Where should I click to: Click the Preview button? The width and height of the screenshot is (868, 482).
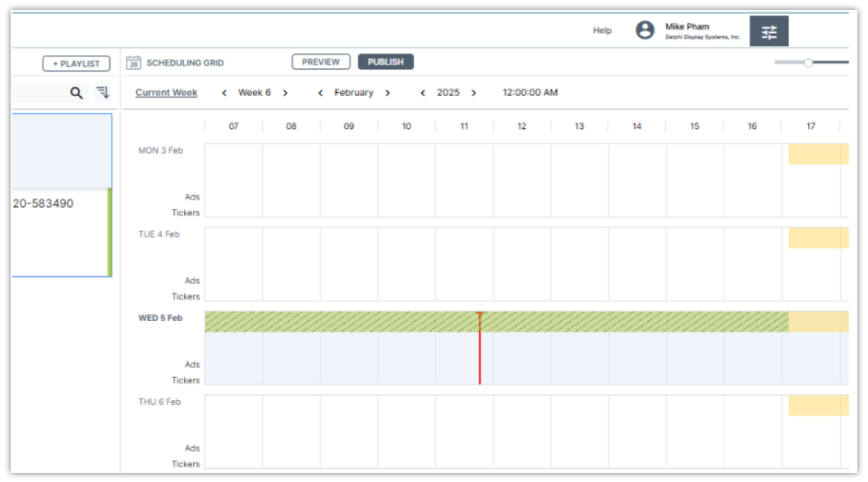click(321, 62)
